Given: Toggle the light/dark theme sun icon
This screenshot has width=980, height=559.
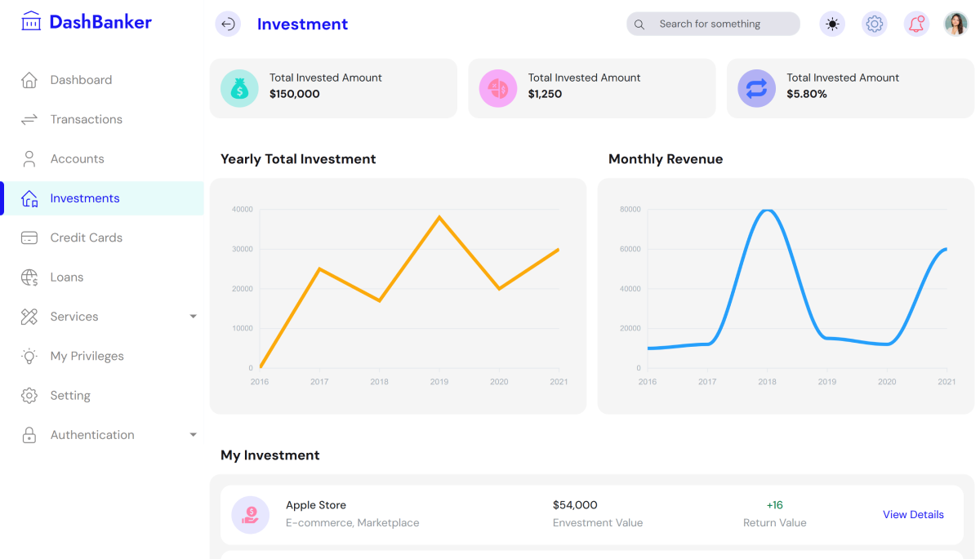Looking at the screenshot, I should click(x=832, y=24).
